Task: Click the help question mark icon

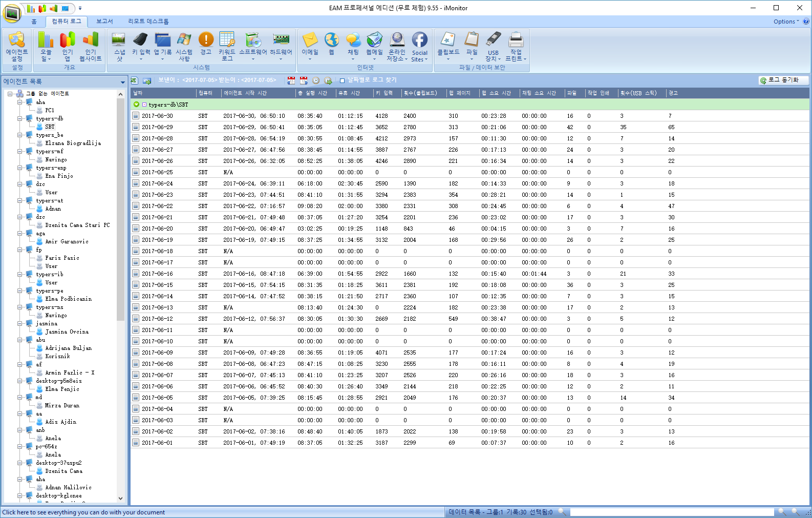Action: point(806,22)
